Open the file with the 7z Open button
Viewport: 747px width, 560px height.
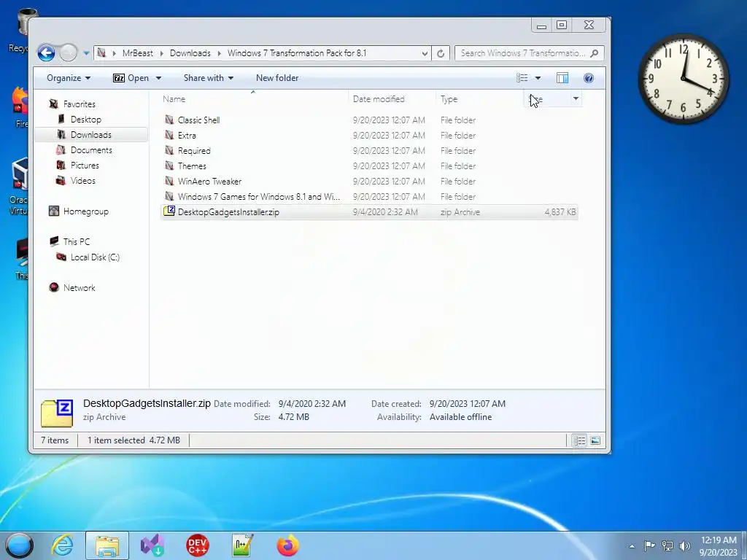(x=131, y=78)
